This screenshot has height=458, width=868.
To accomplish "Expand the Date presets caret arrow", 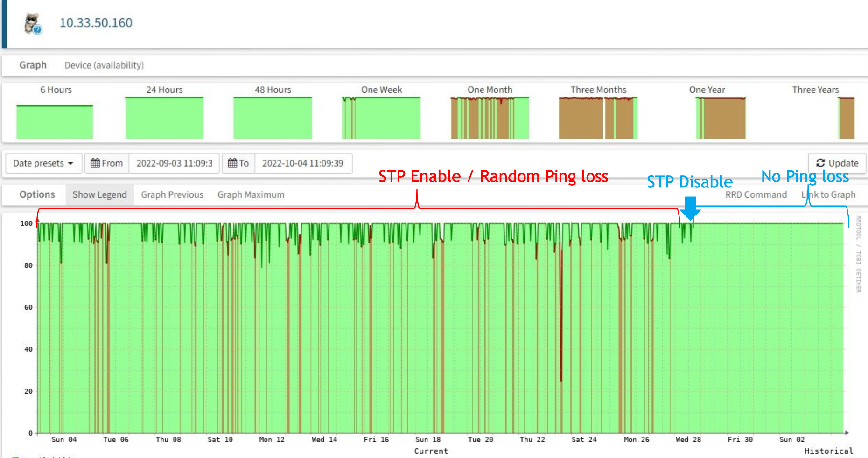I will [x=71, y=164].
